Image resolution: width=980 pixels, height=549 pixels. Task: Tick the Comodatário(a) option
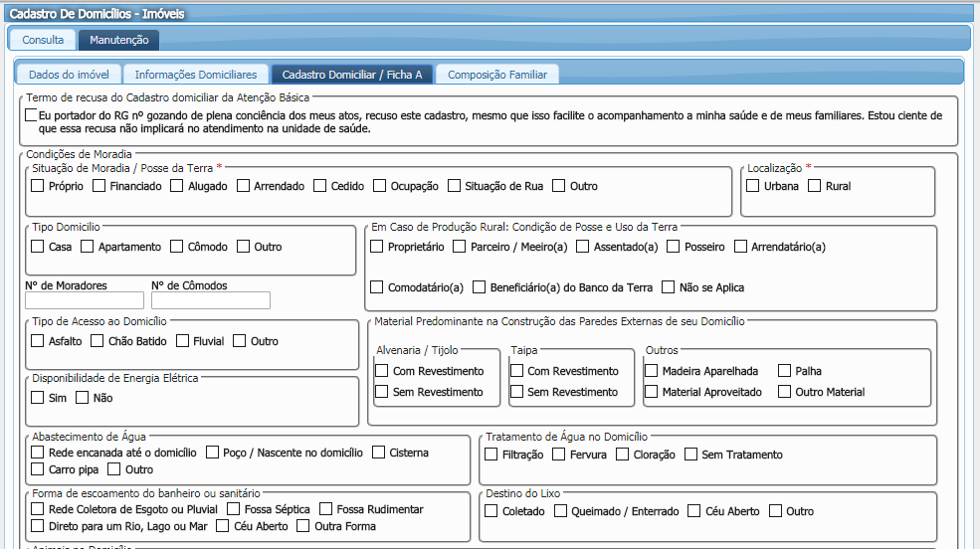coord(376,286)
